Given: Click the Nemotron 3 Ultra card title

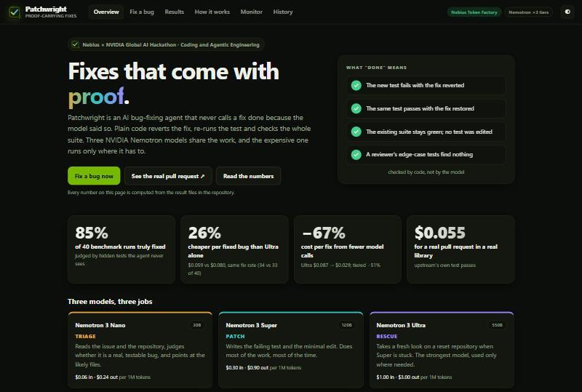Looking at the screenshot, I should 401,325.
